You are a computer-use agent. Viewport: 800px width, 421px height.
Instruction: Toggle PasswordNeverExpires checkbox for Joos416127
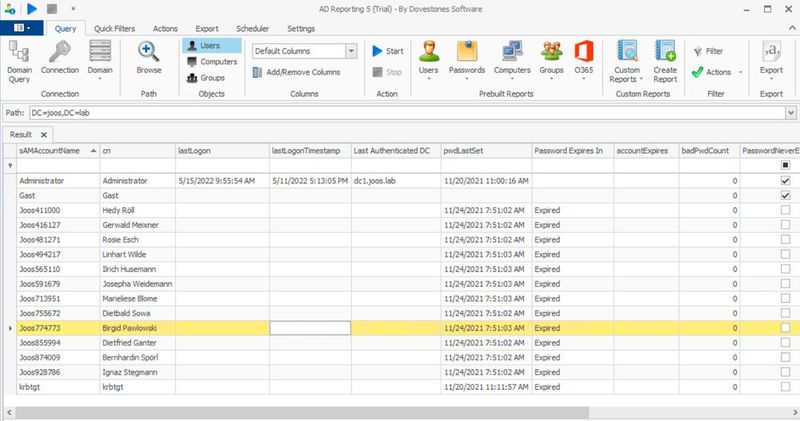pyautogui.click(x=785, y=225)
